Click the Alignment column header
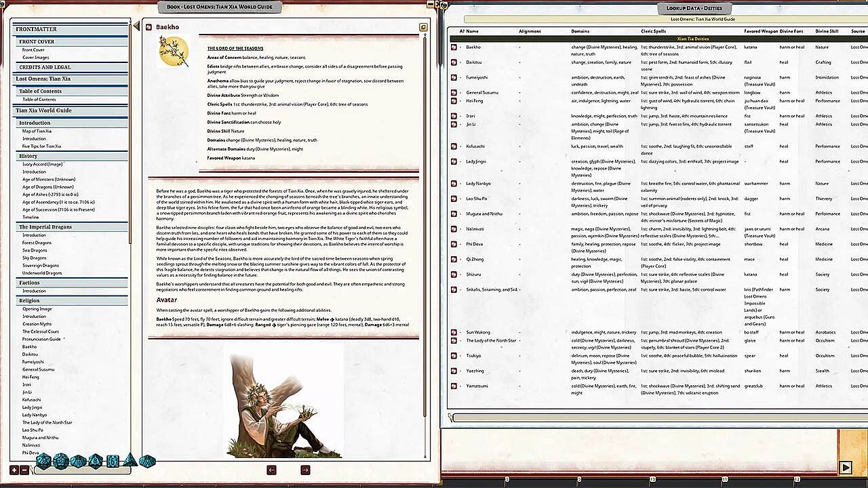 point(530,31)
